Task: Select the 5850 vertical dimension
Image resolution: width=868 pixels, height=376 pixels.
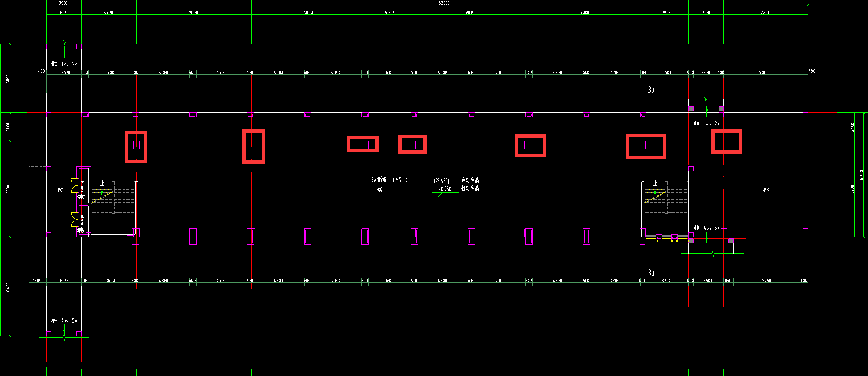Action: point(8,79)
